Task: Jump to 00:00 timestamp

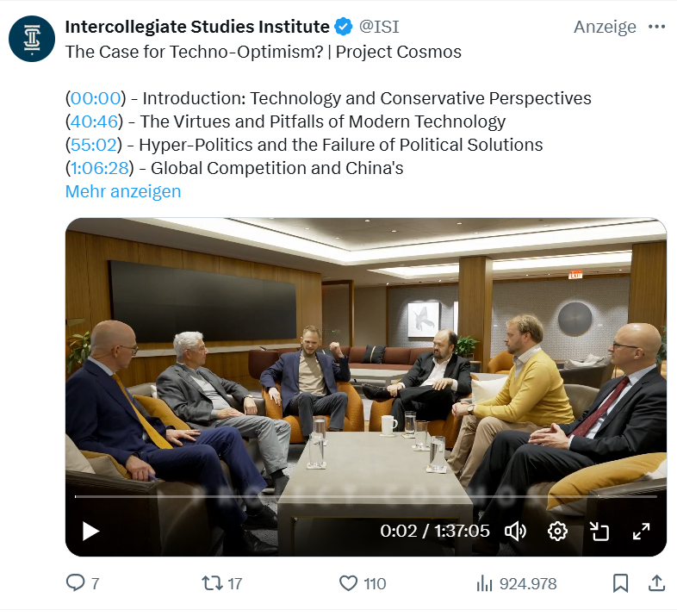Action: pos(96,98)
